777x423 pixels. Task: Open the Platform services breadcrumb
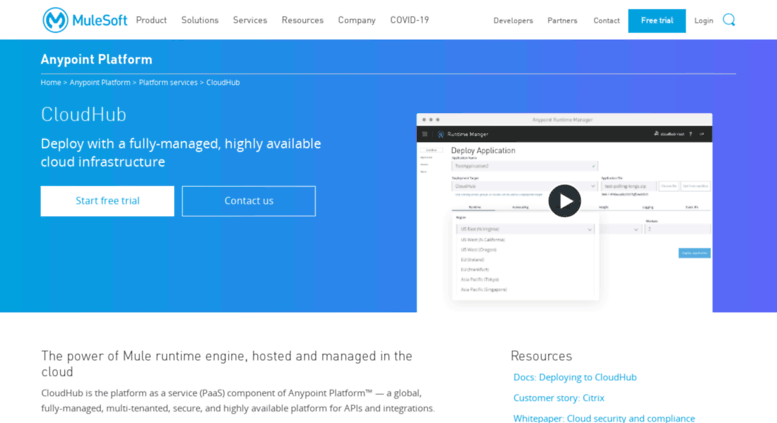click(168, 82)
